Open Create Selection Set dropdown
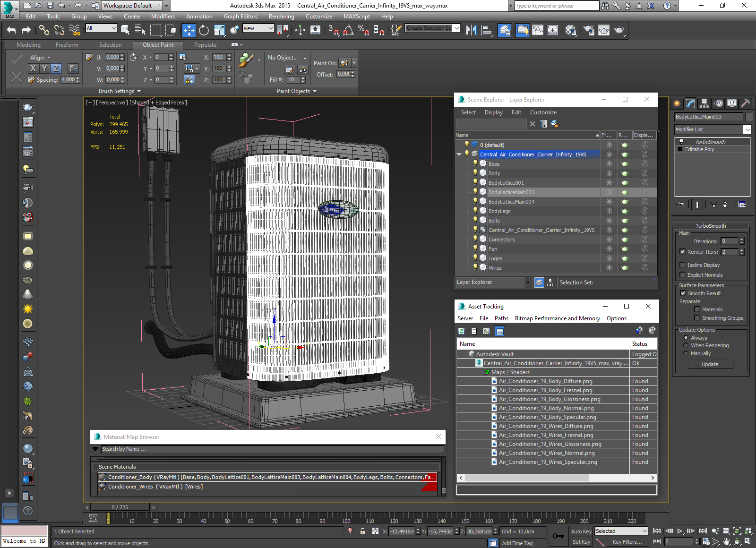756x548 pixels. 433,28
